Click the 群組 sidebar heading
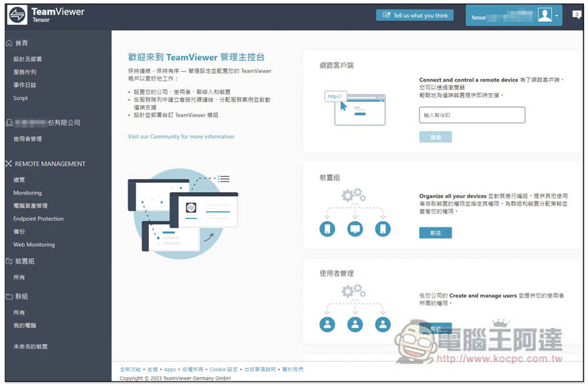 pos(21,297)
